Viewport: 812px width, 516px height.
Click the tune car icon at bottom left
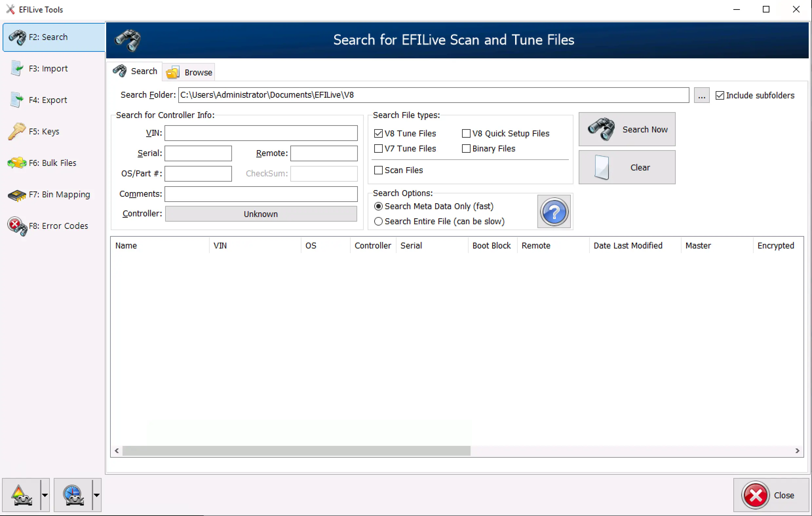tap(22, 495)
